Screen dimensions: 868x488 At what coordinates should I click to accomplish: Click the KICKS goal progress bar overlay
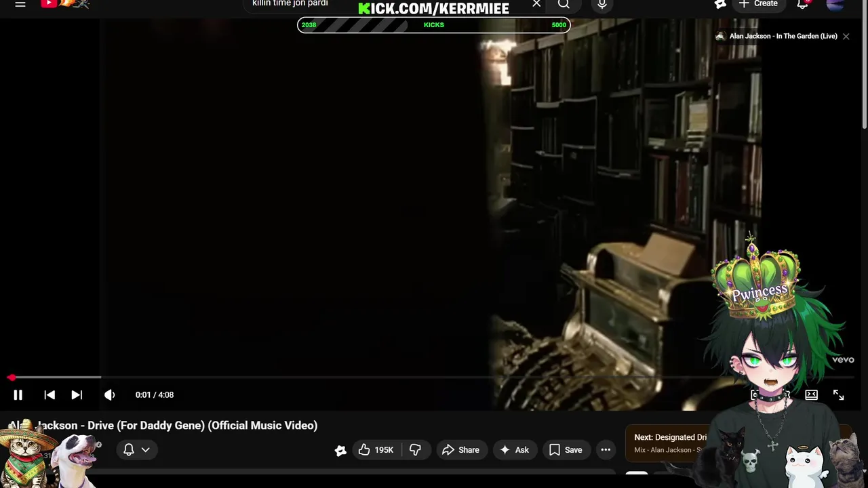tap(434, 25)
